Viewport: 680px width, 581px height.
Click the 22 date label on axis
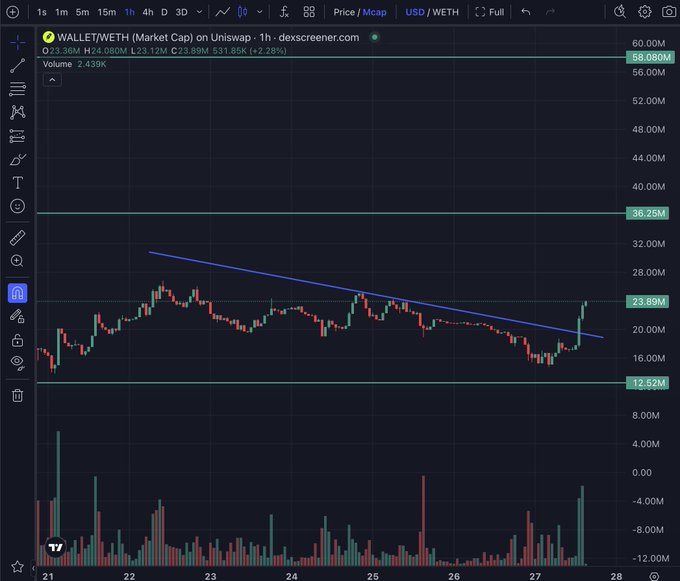129,576
